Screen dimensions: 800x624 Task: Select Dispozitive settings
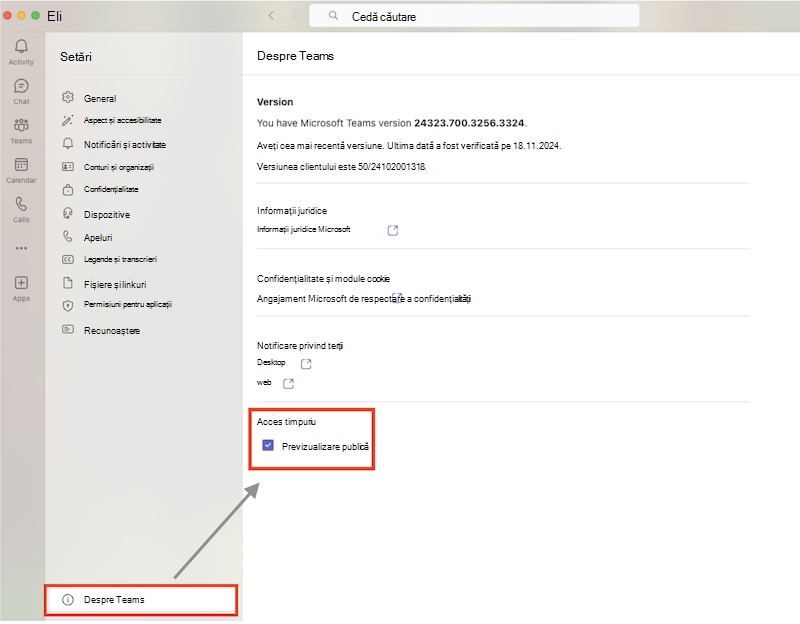tap(107, 215)
